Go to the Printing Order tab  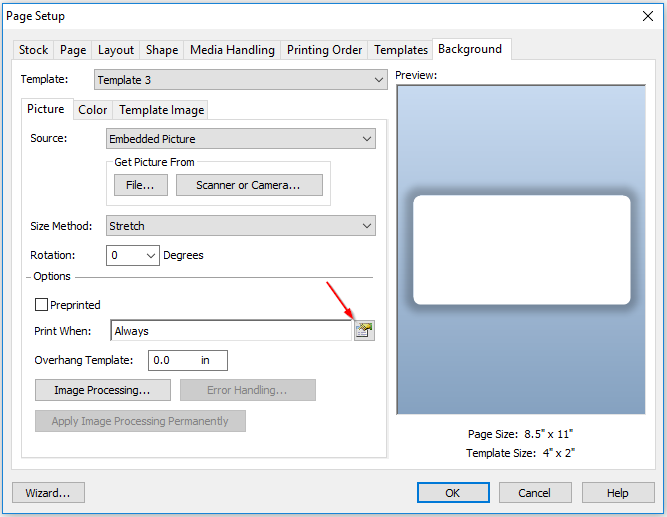(x=324, y=50)
